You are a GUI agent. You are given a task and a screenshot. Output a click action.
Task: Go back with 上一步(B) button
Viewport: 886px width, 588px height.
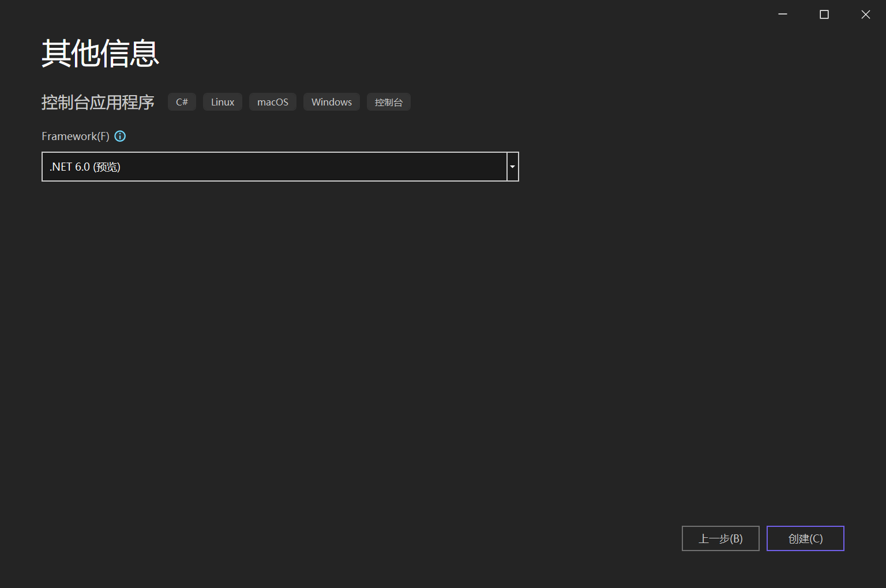click(x=720, y=538)
